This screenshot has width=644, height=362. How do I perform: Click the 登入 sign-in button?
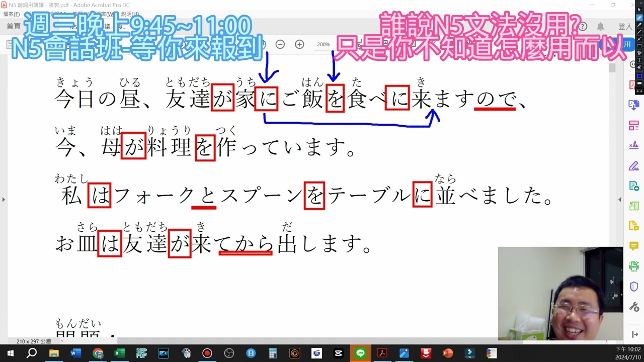pyautogui.click(x=625, y=27)
